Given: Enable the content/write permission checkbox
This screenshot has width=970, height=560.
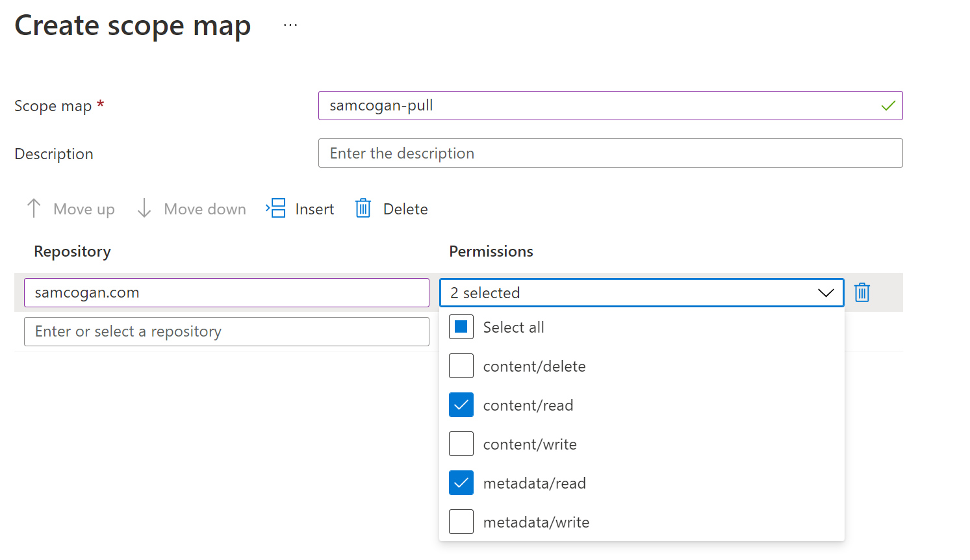Looking at the screenshot, I should (x=461, y=444).
